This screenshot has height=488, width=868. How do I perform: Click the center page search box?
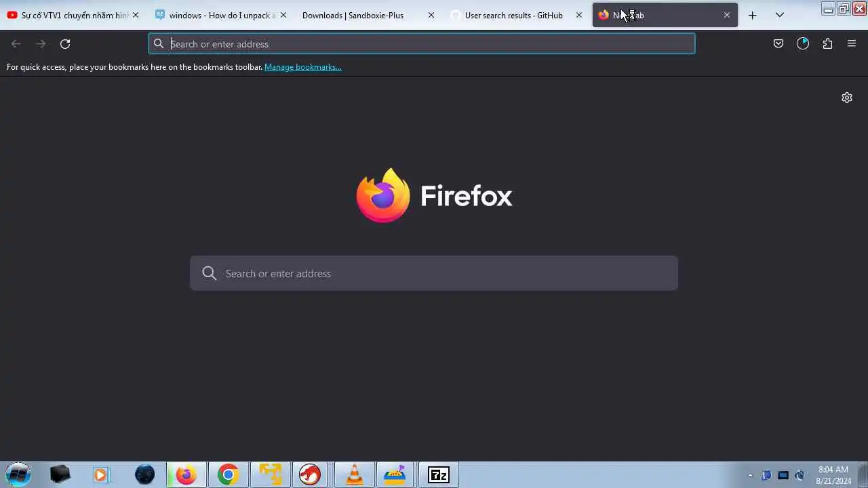[x=434, y=273]
